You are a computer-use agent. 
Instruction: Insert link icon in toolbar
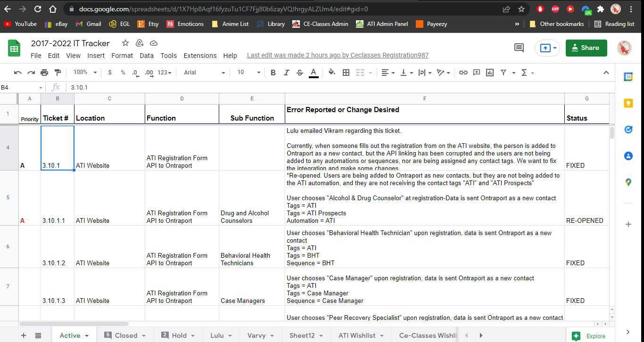tap(463, 73)
